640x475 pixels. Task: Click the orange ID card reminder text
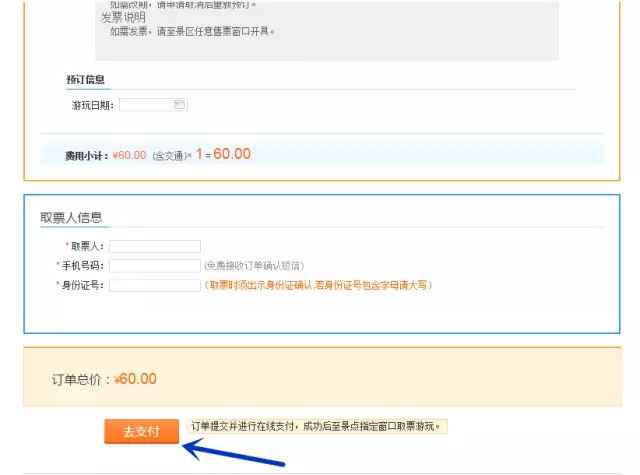pos(318,285)
